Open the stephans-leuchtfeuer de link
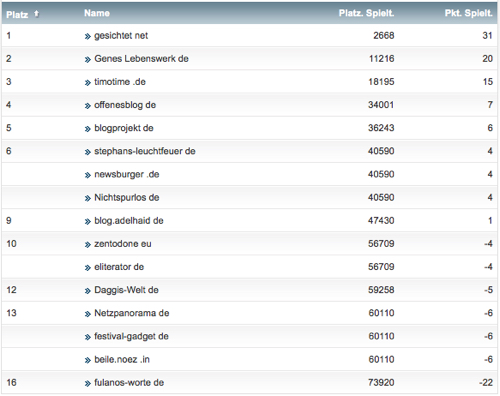This screenshot has height=396, width=500. [145, 151]
